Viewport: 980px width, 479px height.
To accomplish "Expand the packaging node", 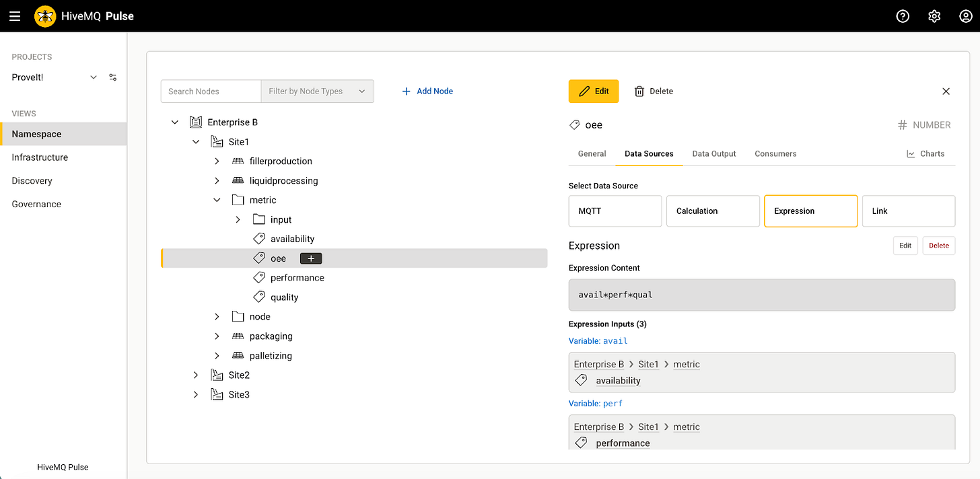I will [217, 336].
